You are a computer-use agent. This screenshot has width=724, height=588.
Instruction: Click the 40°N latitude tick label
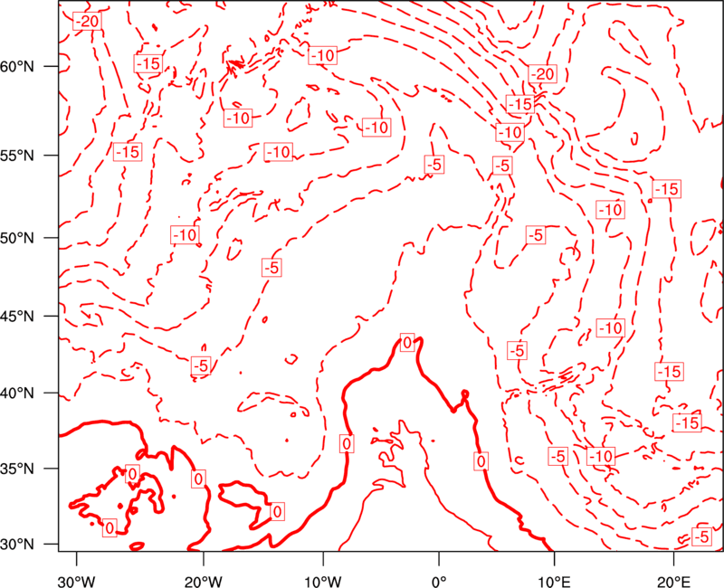click(17, 394)
